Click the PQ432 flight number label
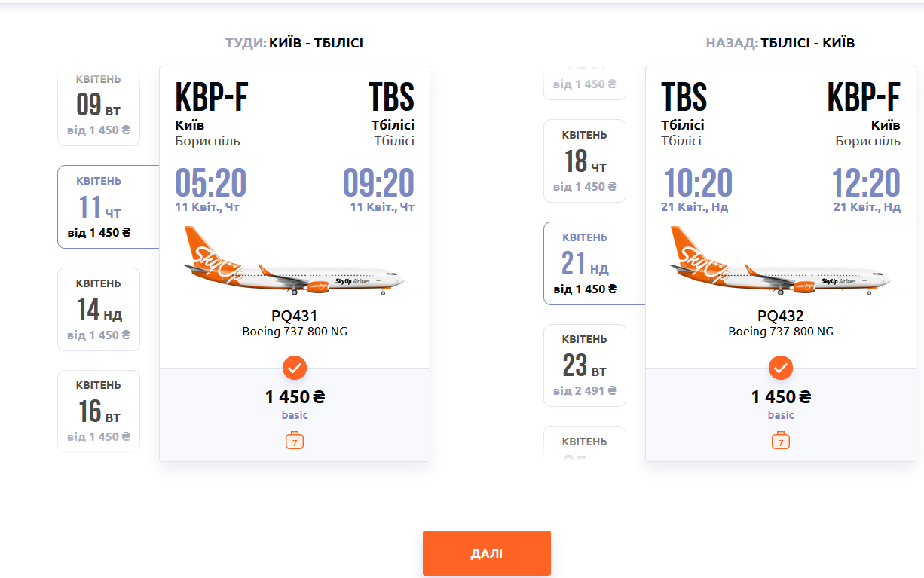The height and width of the screenshot is (578, 924). (x=781, y=317)
